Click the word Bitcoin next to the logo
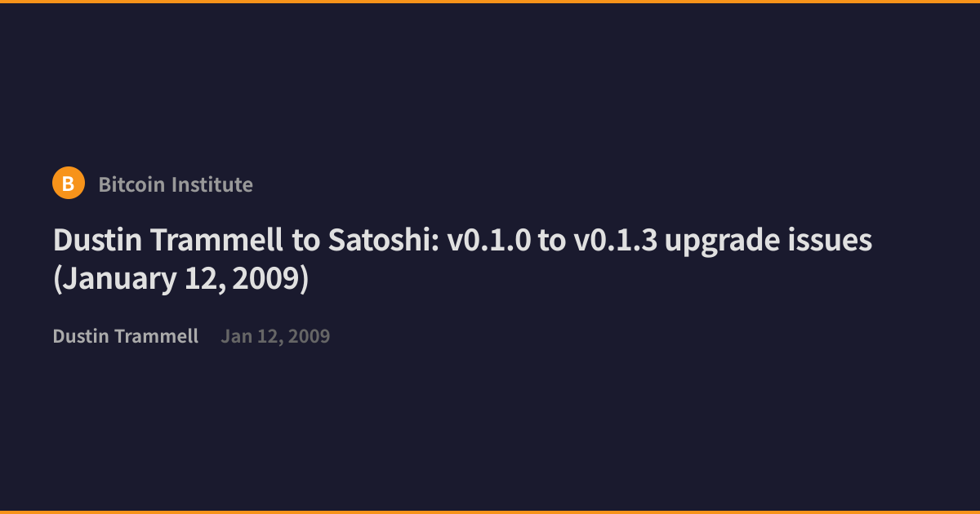Viewport: 980px width, 514px height. [x=127, y=184]
